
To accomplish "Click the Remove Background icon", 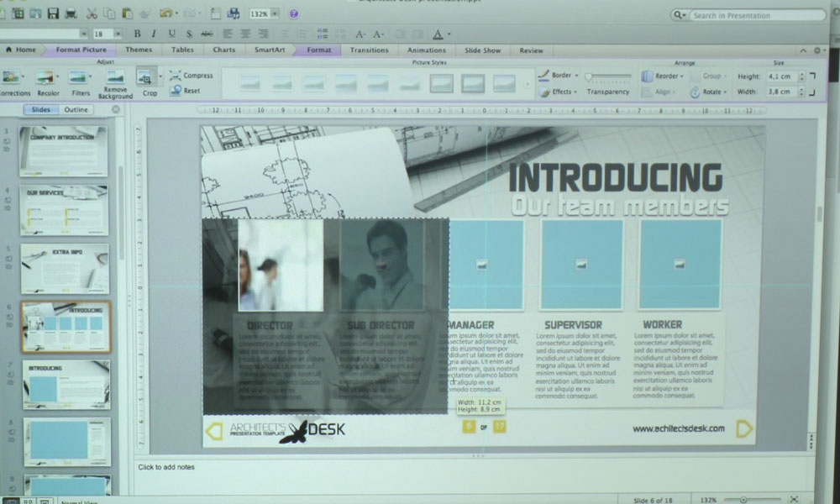I will 115,77.
